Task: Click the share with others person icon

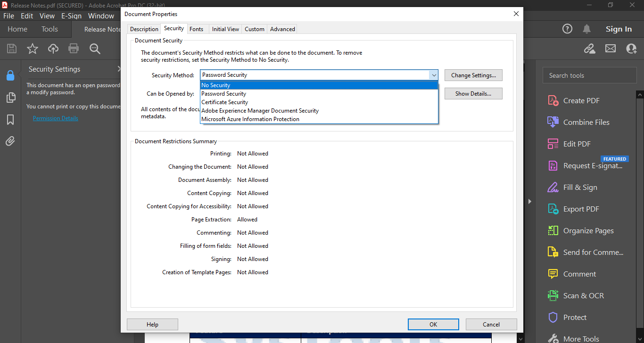Action: tap(631, 49)
